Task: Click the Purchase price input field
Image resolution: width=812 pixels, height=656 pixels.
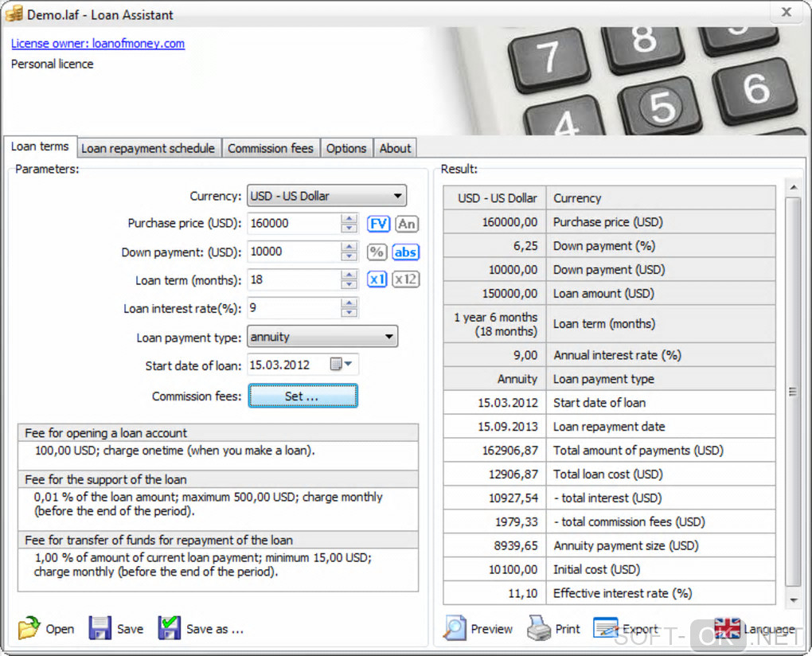Action: point(294,224)
